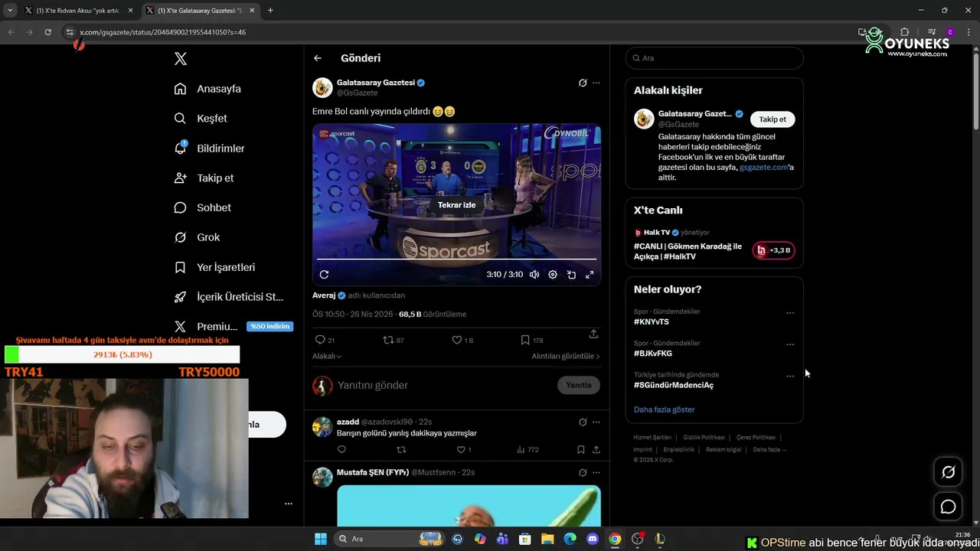Click the Yanıtını gönder reply field
The image size is (980, 551).
point(444,386)
